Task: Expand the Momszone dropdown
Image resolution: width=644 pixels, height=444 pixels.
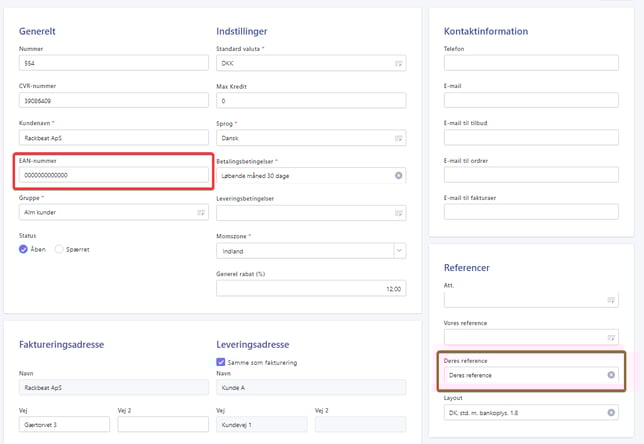Action: click(399, 251)
